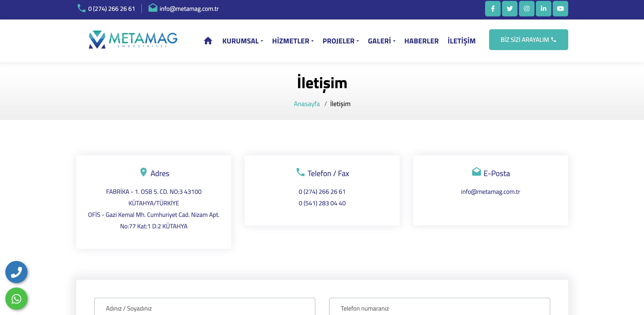Expand the HİZMETLER dropdown menu

pos(293,41)
